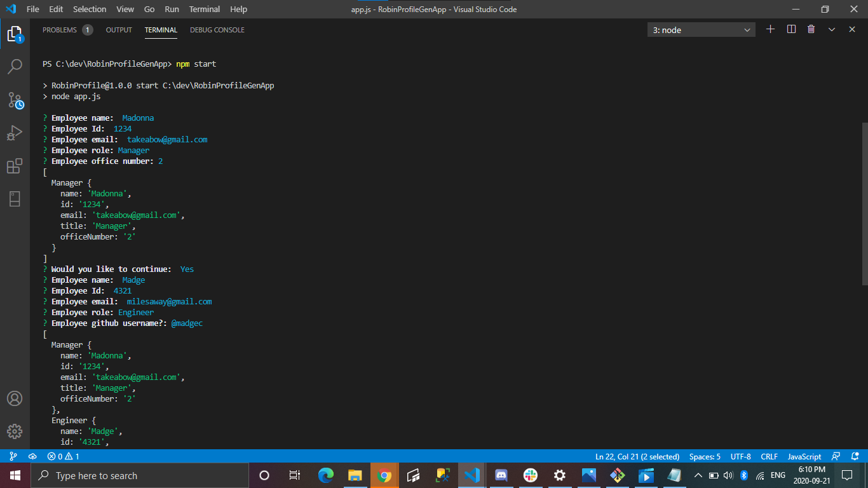This screenshot has height=488, width=868.
Task: Open the Extensions view
Action: pos(15,166)
